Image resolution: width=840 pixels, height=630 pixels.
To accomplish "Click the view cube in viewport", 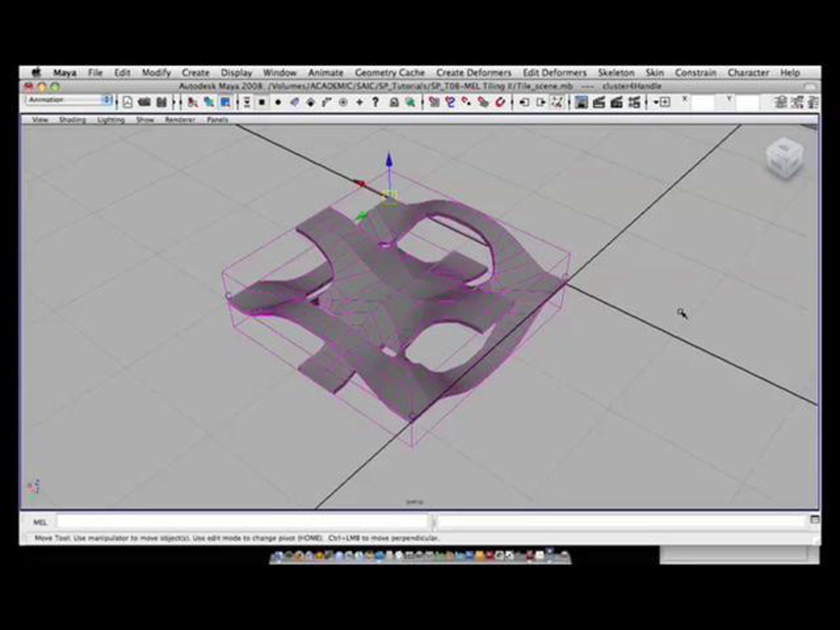I will [x=784, y=157].
